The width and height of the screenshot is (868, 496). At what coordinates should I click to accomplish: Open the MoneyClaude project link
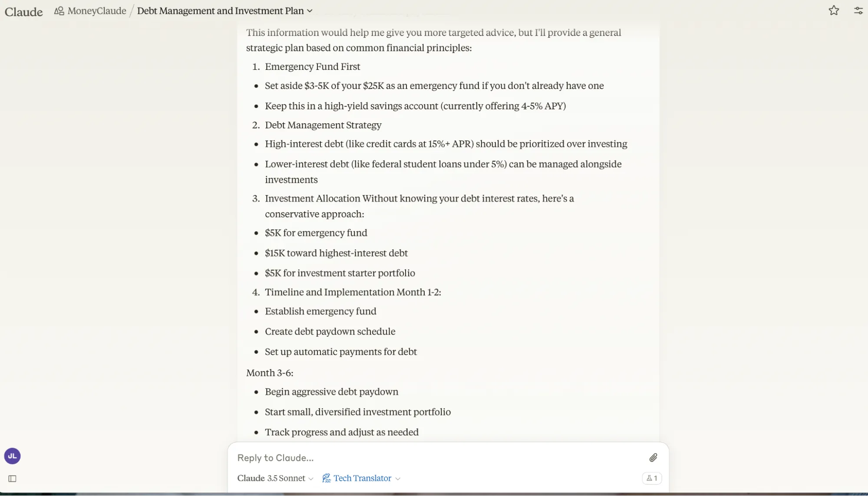(x=96, y=11)
